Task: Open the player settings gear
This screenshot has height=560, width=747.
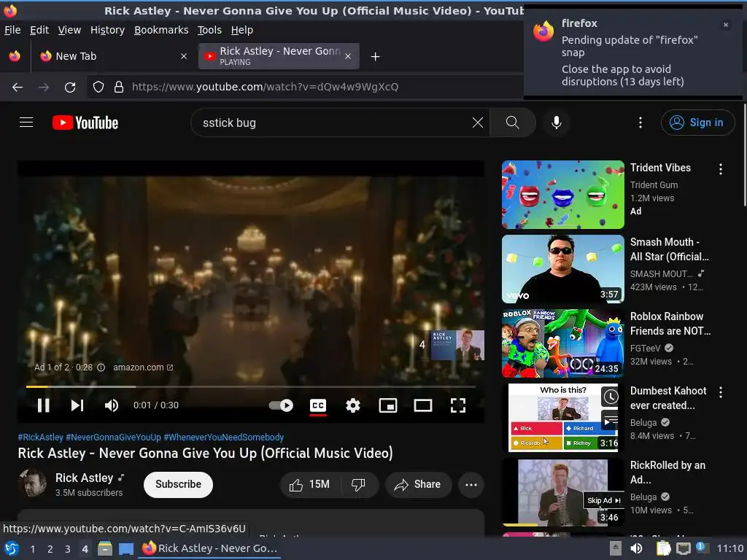Action: [353, 405]
